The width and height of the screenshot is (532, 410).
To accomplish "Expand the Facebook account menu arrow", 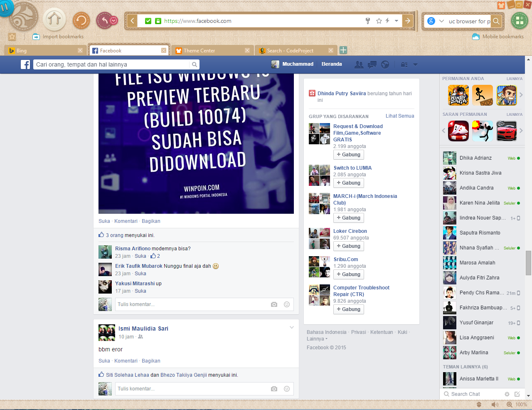I will tap(415, 64).
